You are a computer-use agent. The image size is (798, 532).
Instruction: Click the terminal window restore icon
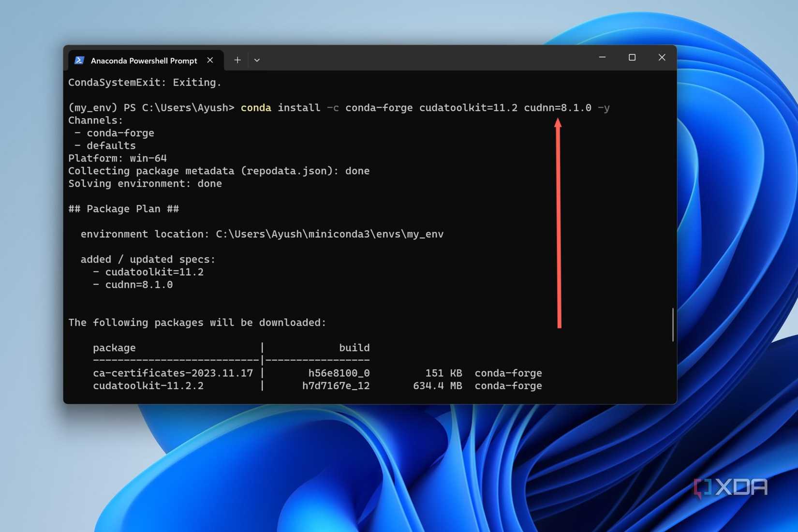632,57
